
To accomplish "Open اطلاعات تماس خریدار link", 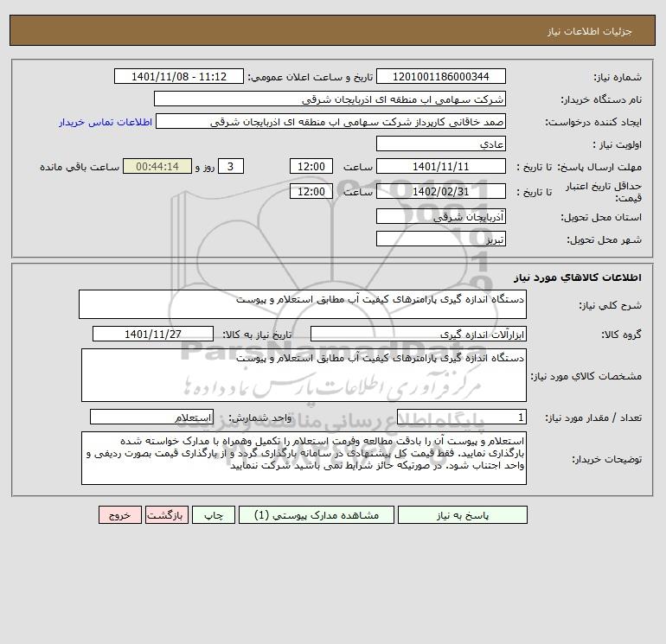I will point(106,122).
